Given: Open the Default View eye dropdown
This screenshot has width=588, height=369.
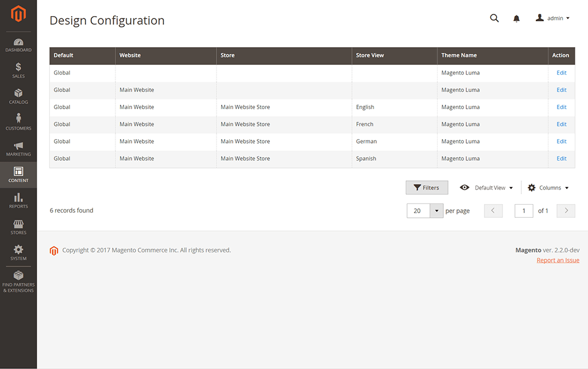Looking at the screenshot, I should pos(486,187).
